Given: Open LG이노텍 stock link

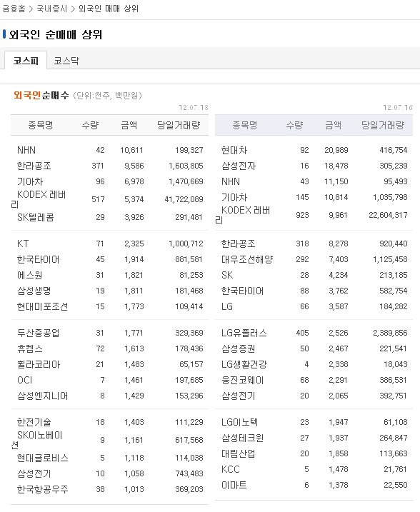Looking at the screenshot, I should (240, 422).
